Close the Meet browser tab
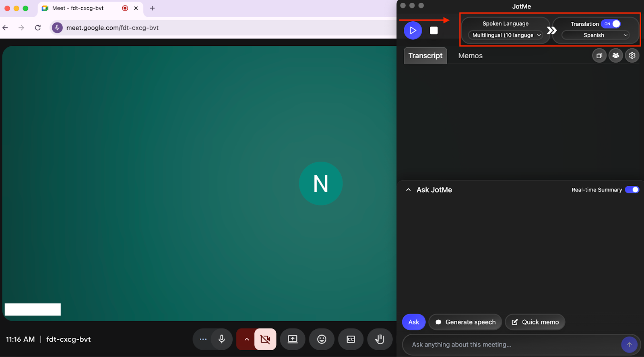The image size is (644, 357). coord(136,8)
